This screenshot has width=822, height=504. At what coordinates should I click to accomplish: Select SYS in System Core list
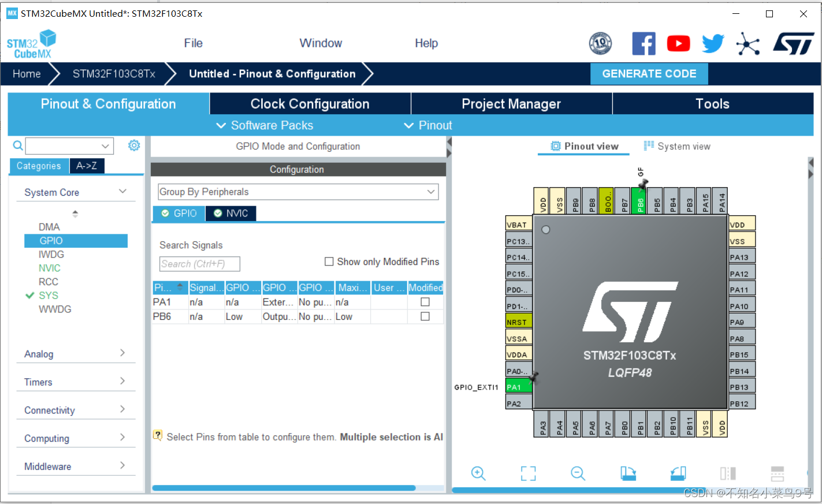[x=49, y=296]
